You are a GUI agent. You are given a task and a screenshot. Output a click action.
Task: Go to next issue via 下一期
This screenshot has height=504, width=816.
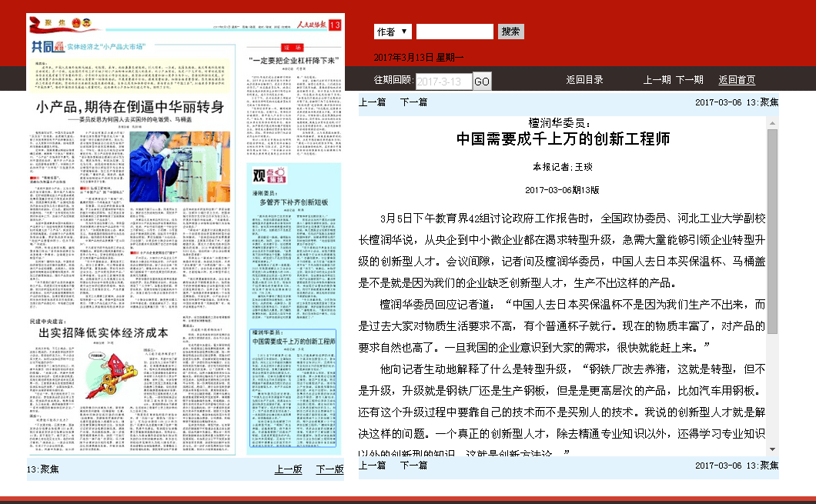689,80
